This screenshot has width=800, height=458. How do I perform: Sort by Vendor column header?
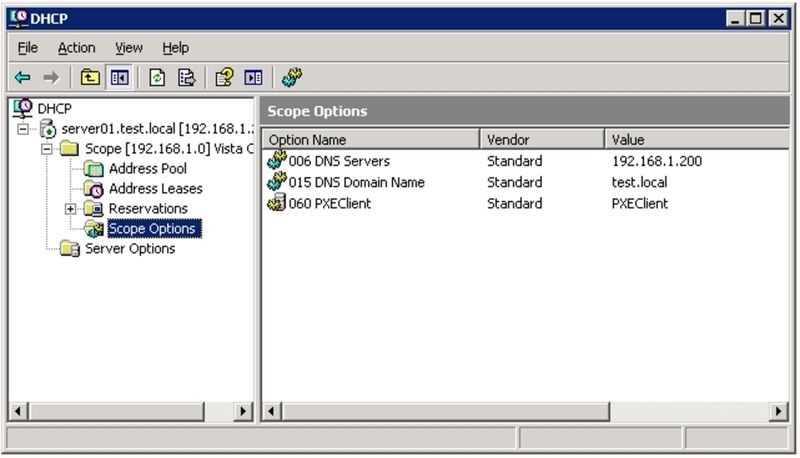click(x=542, y=139)
